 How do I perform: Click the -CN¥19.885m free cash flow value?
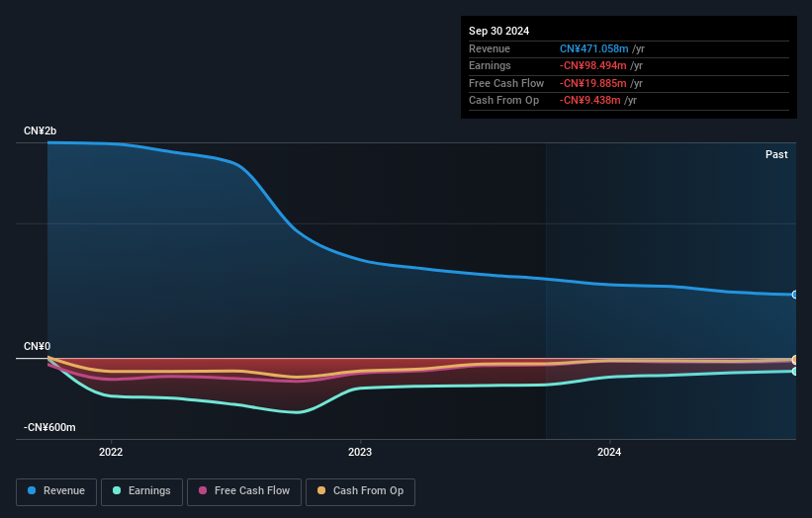tap(592, 83)
